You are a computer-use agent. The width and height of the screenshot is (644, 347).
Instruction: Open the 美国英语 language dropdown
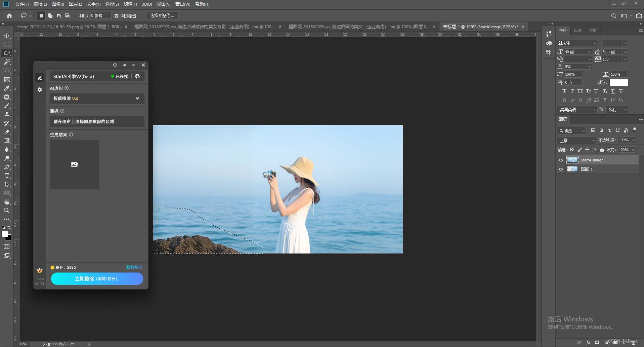point(577,110)
